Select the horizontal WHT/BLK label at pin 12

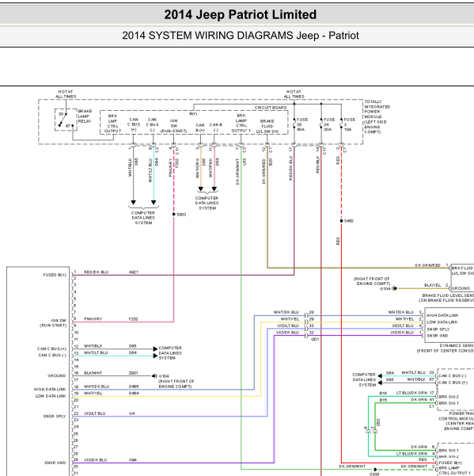(x=93, y=346)
